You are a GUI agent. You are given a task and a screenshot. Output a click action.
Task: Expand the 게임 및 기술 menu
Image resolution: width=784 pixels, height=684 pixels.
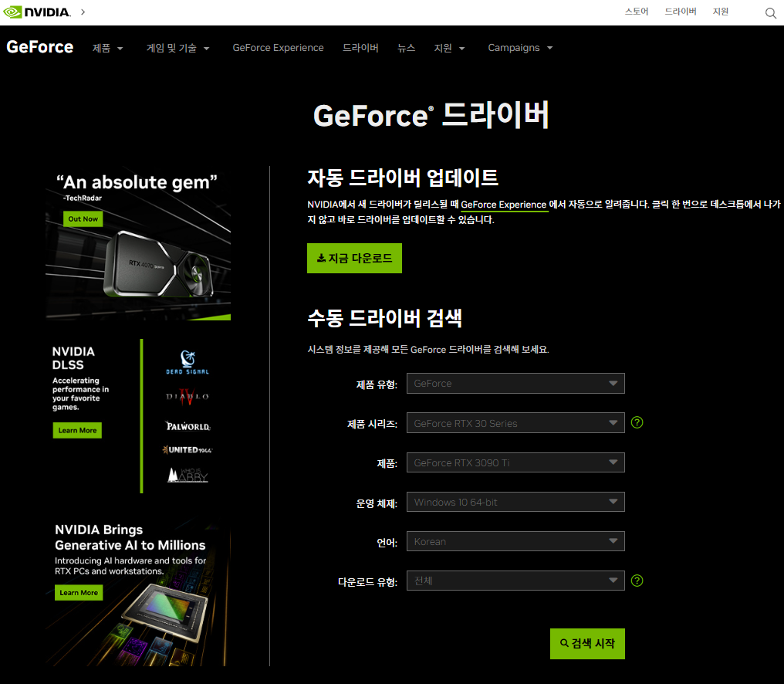pyautogui.click(x=177, y=48)
